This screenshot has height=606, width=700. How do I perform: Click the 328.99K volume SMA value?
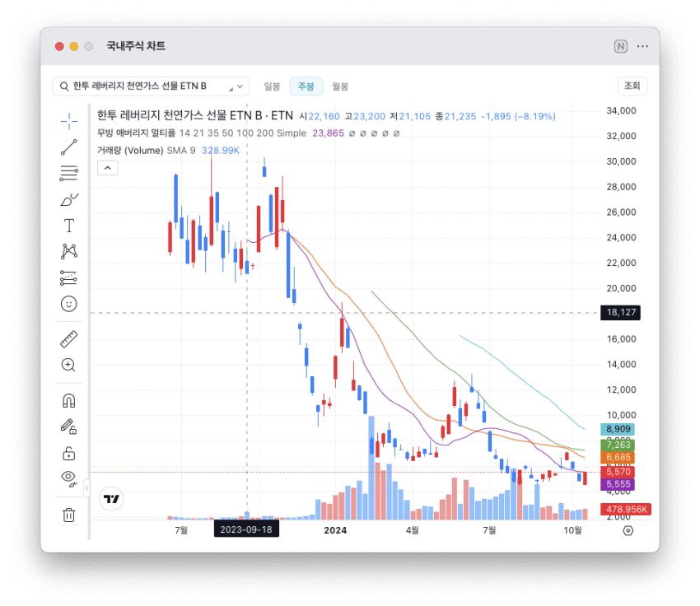click(221, 151)
